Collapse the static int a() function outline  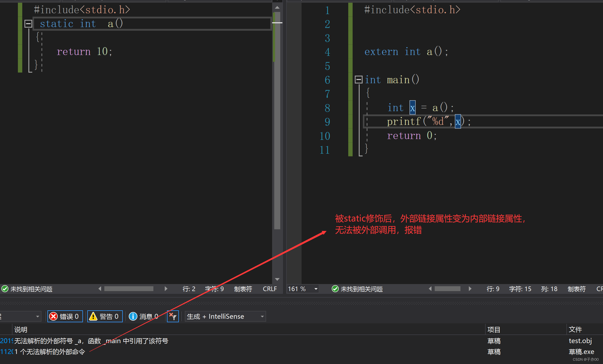[28, 24]
